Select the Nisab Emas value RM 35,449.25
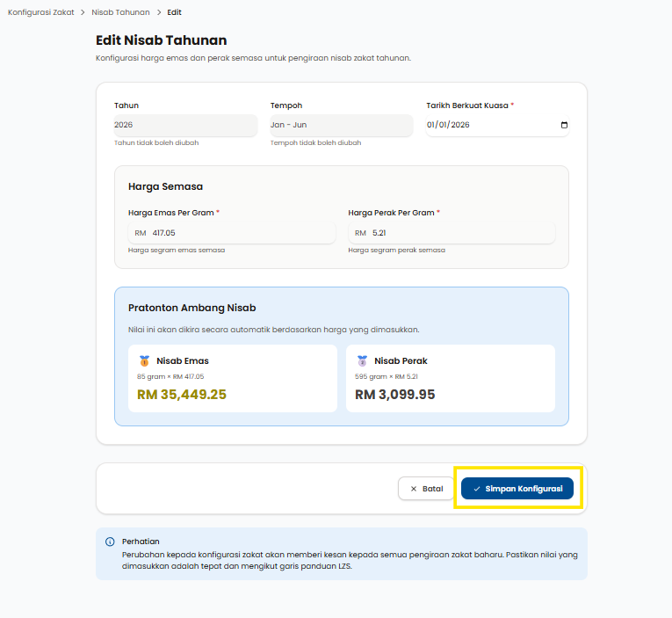 pos(182,395)
